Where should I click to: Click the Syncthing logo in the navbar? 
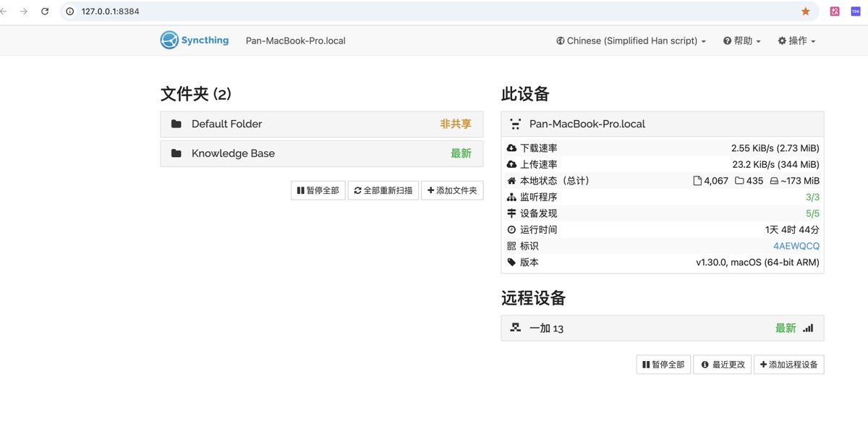[195, 41]
